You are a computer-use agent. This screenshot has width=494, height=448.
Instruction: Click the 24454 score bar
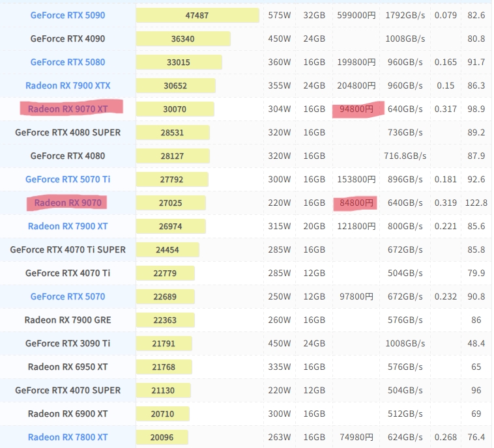click(167, 249)
